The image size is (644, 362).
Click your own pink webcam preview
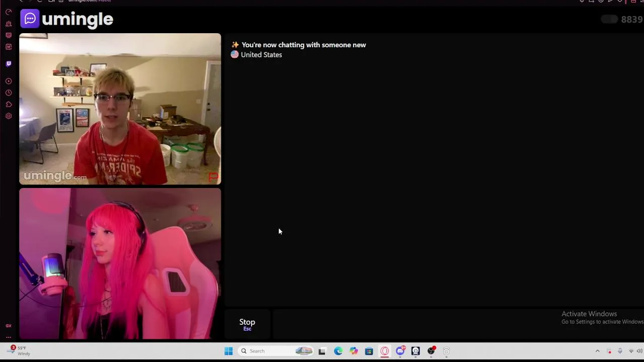point(120,263)
